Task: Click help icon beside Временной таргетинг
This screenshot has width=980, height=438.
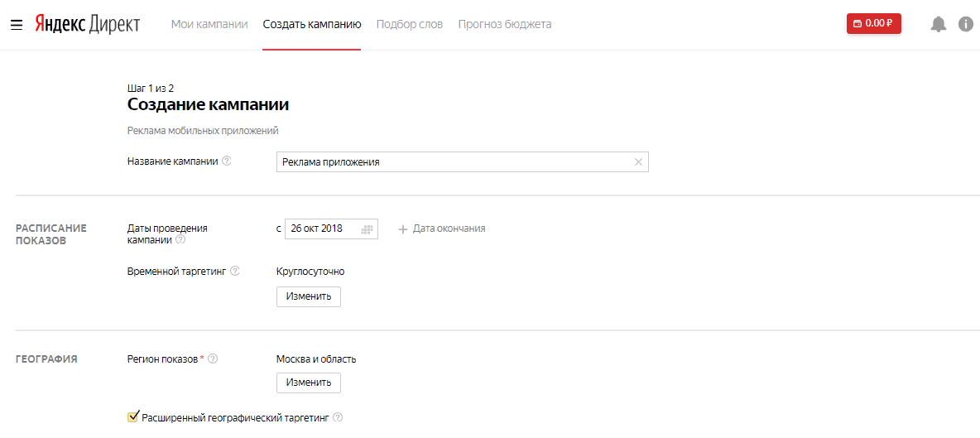Action: coord(235,272)
